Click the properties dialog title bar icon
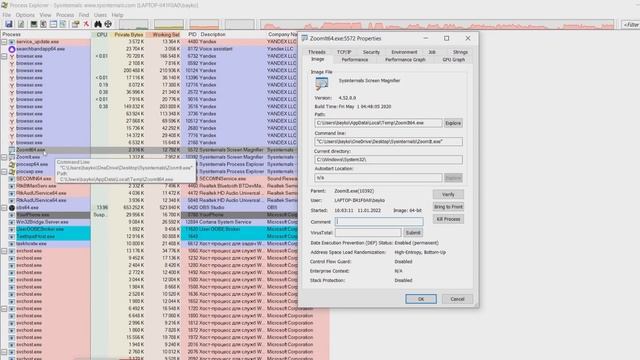Viewport: 640px width, 360px height. pos(304,38)
